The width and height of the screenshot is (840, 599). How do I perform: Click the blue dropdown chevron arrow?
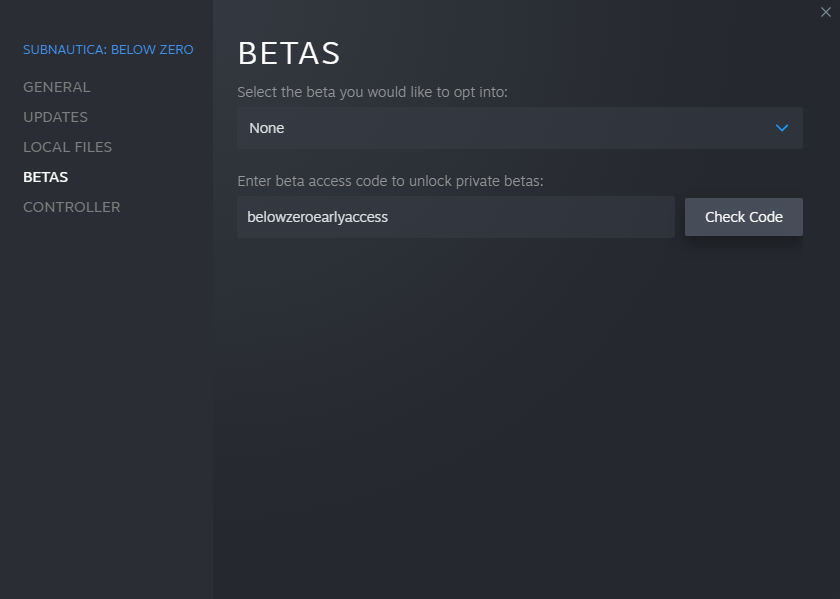[x=782, y=128]
